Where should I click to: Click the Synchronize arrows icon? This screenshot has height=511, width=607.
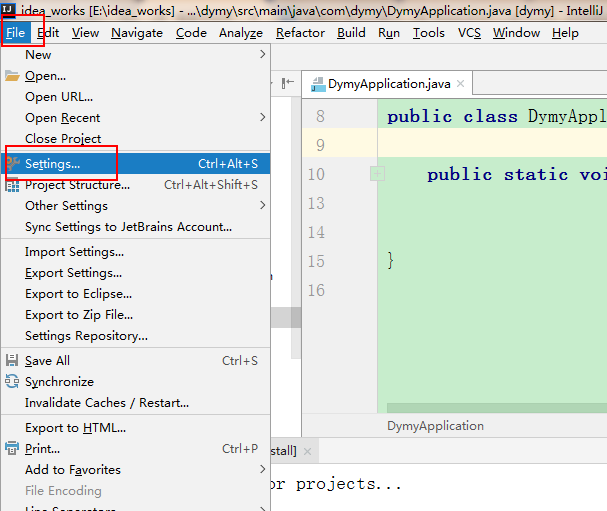pos(12,381)
